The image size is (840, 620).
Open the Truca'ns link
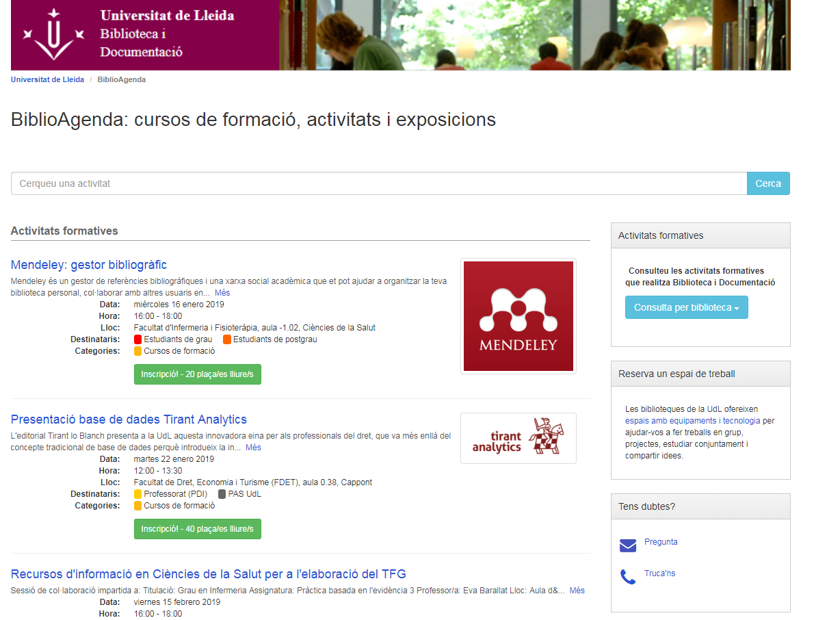(x=659, y=573)
